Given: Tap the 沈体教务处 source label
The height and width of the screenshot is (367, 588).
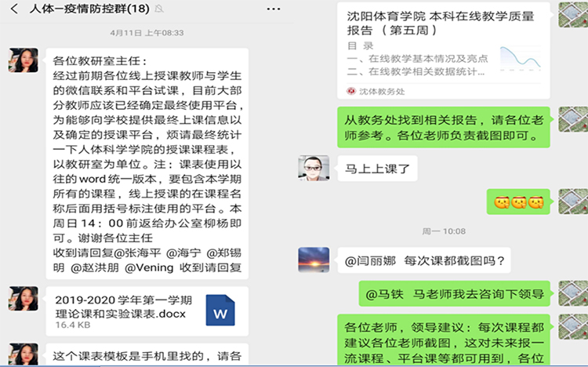Looking at the screenshot, I should coord(376,91).
